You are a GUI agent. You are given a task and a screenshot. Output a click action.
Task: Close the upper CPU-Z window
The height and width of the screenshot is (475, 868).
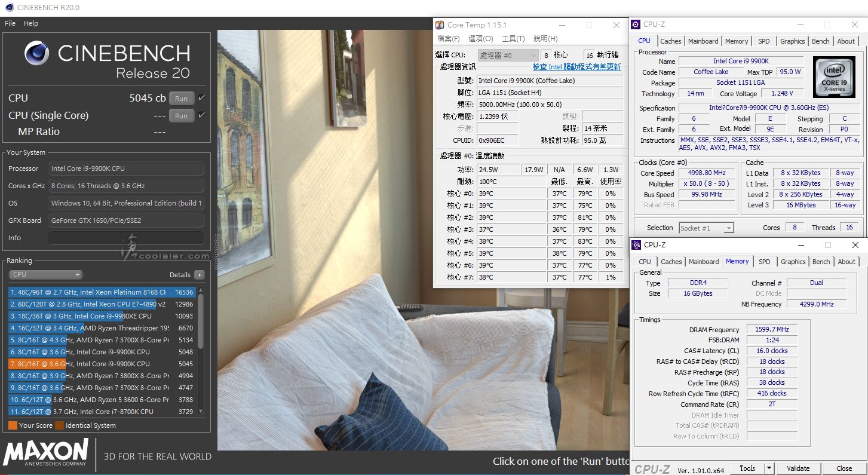pos(855,24)
